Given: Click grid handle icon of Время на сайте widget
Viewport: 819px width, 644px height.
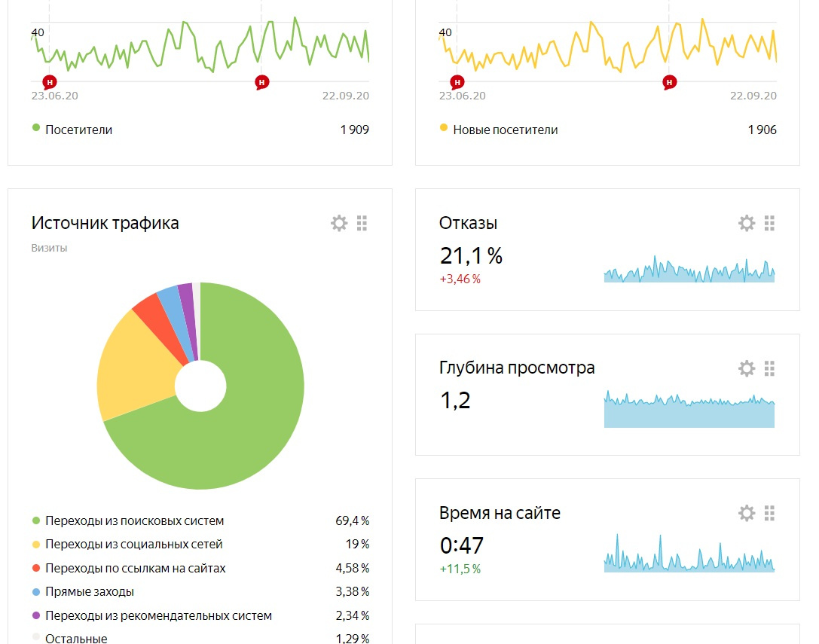Looking at the screenshot, I should pyautogui.click(x=769, y=513).
